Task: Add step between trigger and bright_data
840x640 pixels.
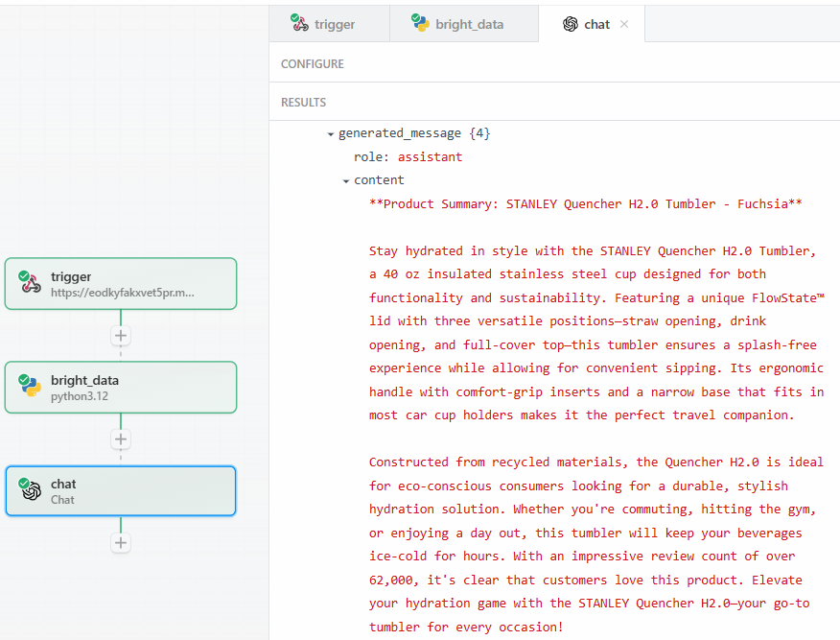Action: click(x=121, y=336)
